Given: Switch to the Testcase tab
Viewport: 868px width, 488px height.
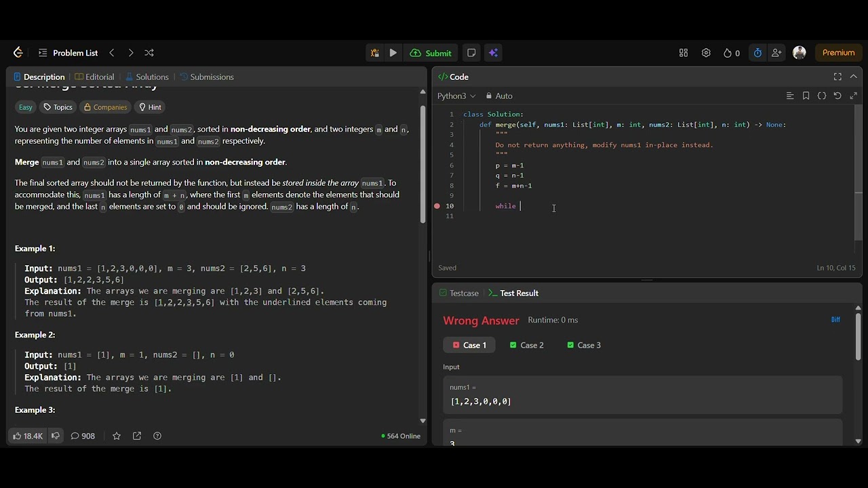Looking at the screenshot, I should pos(459,293).
